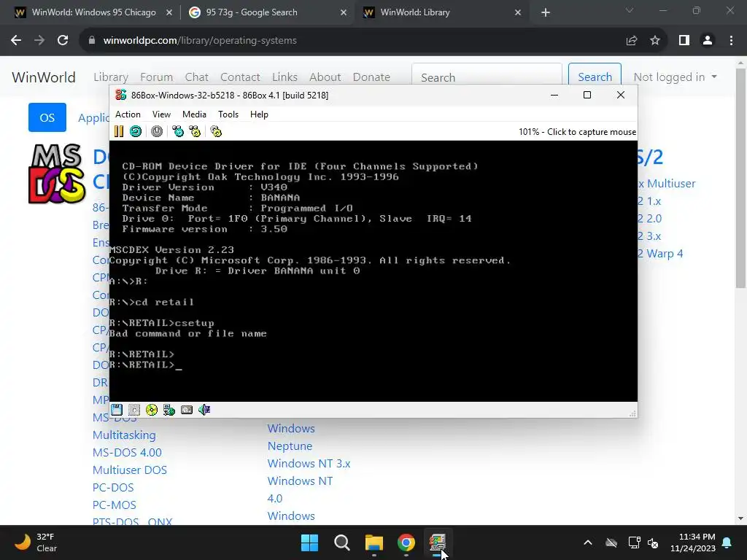Click the empty floppy drive status icon
The image size is (747, 560).
click(134, 410)
